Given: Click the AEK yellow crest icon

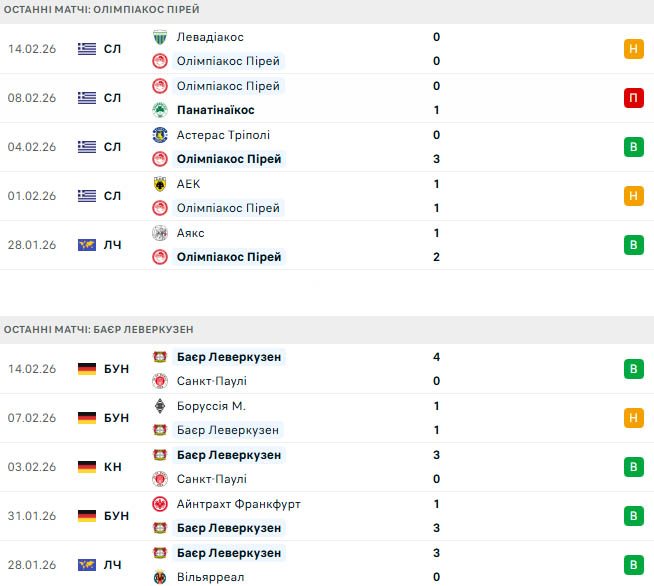Looking at the screenshot, I should [x=159, y=184].
